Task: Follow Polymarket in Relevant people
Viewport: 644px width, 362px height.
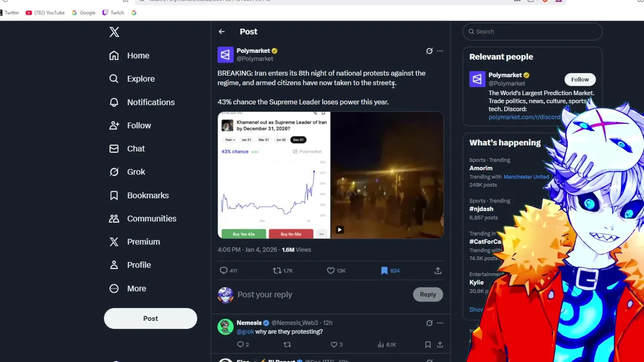Action: [x=580, y=79]
